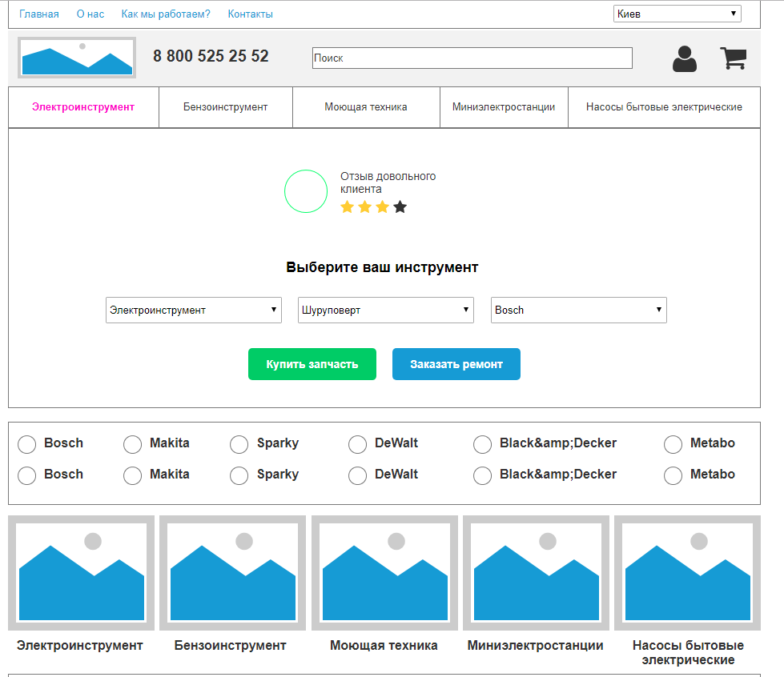This screenshot has height=677, width=784.
Task: Open the Насосы бытовые электрические tab
Action: (x=663, y=107)
